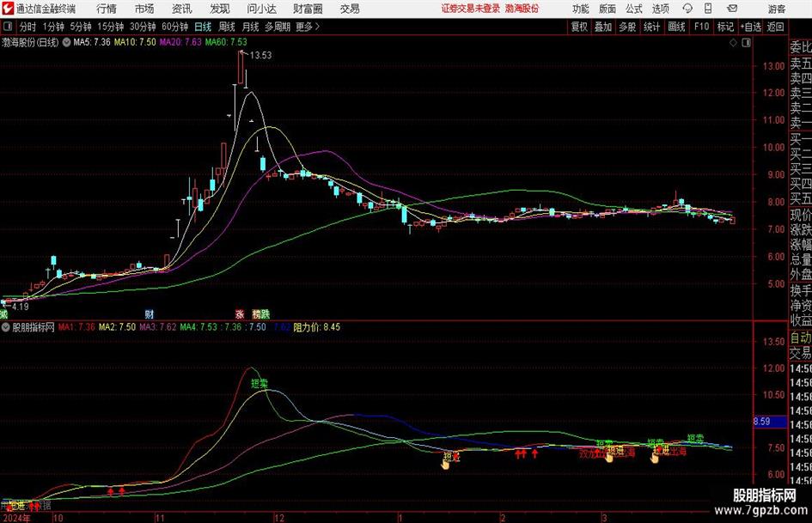Open the 功能 menu

coord(581,9)
